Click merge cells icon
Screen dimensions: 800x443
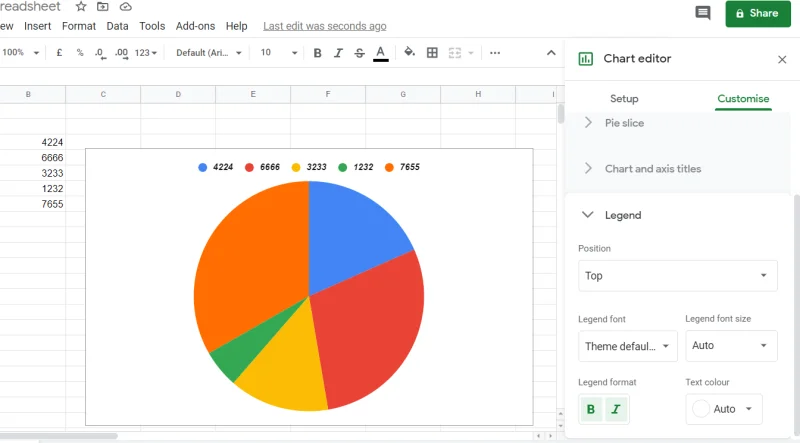[455, 53]
